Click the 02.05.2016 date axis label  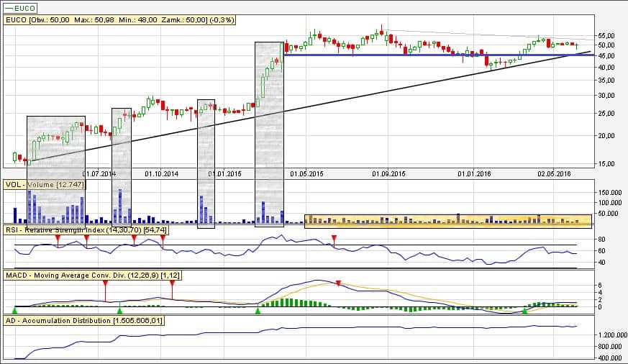click(554, 173)
